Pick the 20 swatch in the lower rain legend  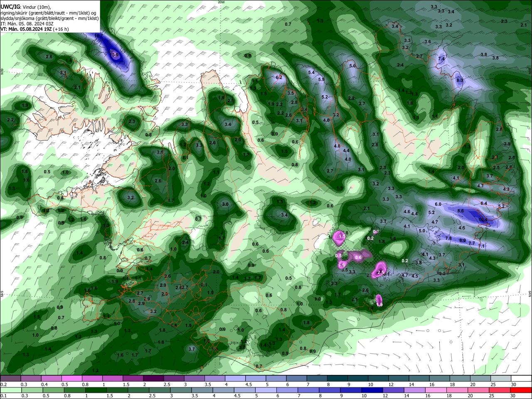478,390
